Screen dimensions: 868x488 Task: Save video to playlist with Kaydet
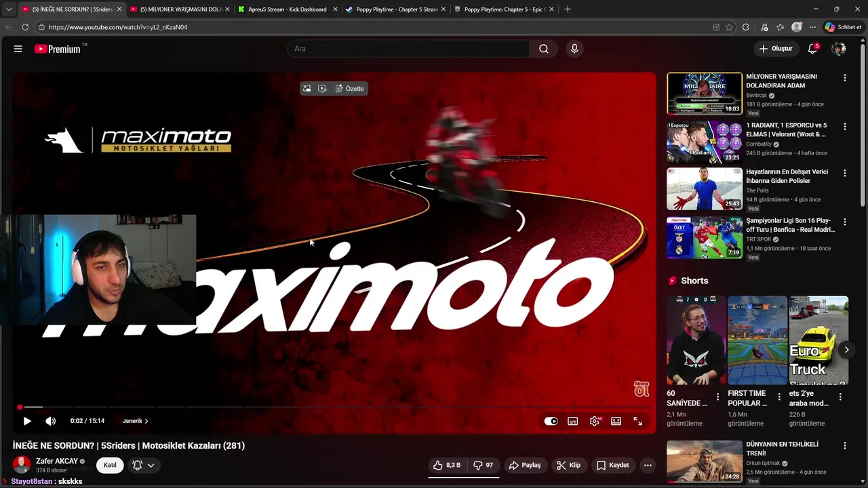(x=613, y=465)
